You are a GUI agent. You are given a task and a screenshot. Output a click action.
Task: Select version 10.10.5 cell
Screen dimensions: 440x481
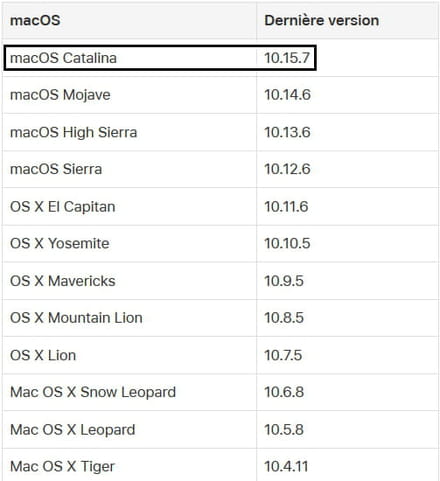tap(287, 244)
